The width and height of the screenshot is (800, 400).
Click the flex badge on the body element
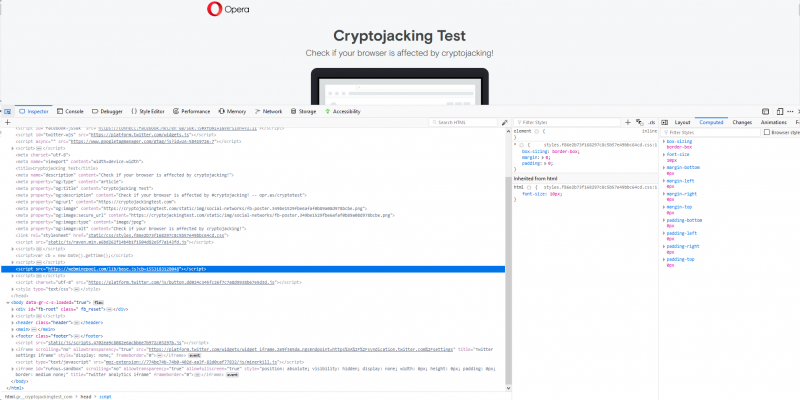click(x=99, y=303)
